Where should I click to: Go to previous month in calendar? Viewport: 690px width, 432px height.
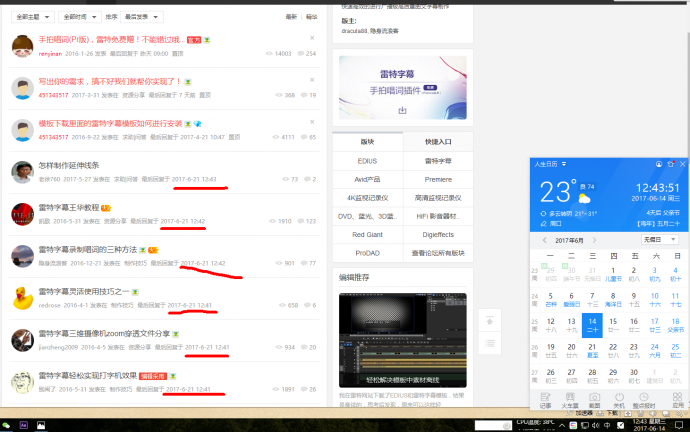click(545, 240)
